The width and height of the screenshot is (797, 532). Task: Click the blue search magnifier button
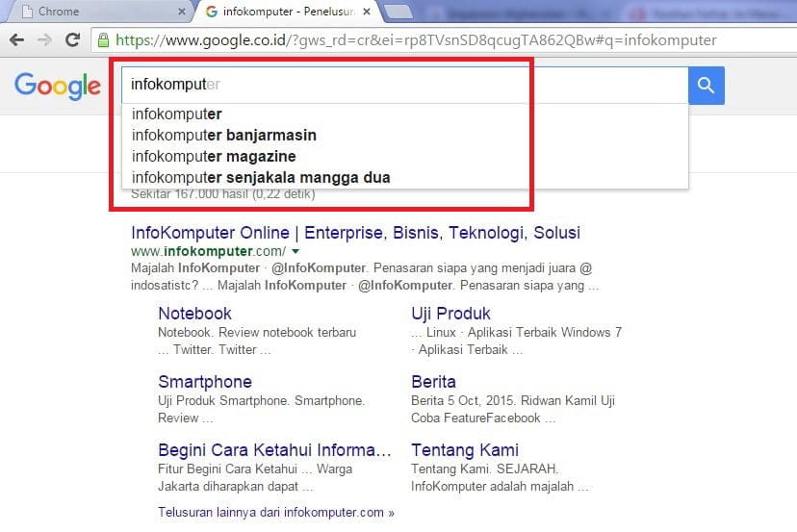click(706, 86)
